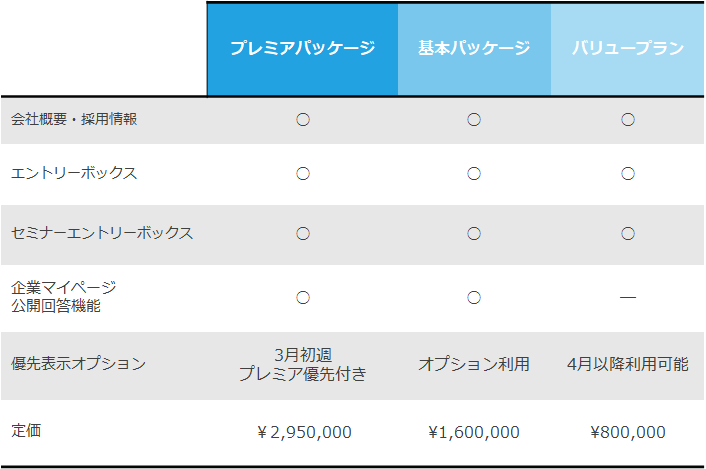Click the 3月初週 プレミア優先付き cell
This screenshot has height=469, width=706.
coord(303,365)
